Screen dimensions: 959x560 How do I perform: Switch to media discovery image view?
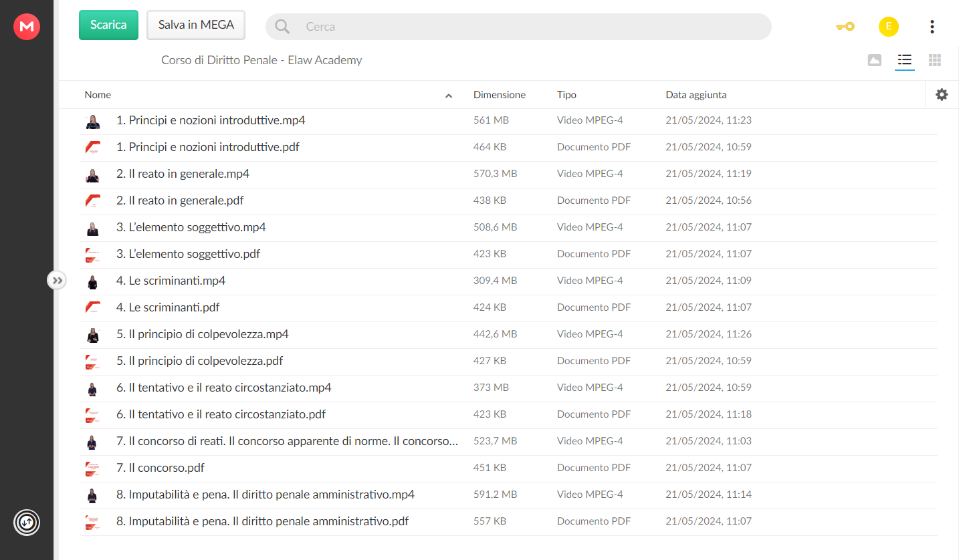point(874,60)
